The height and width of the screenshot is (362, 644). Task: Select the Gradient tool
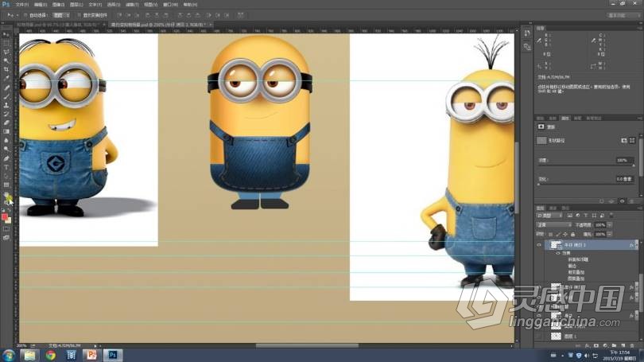6,131
